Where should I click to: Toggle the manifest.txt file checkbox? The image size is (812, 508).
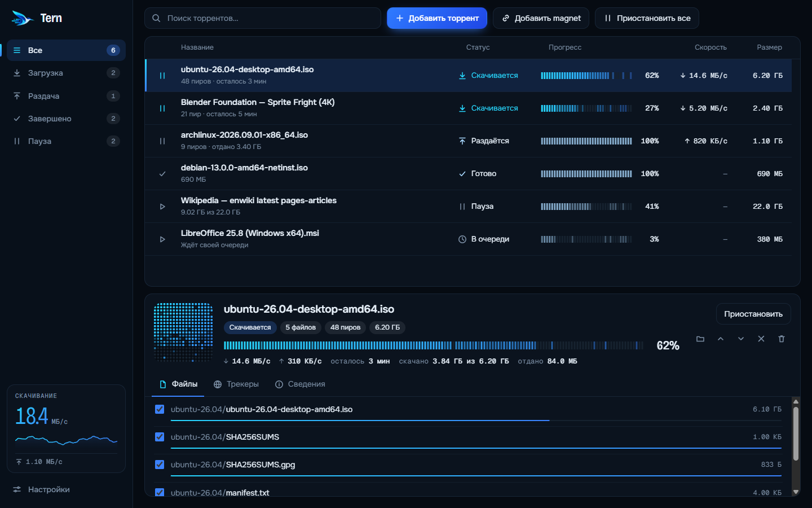(x=160, y=492)
